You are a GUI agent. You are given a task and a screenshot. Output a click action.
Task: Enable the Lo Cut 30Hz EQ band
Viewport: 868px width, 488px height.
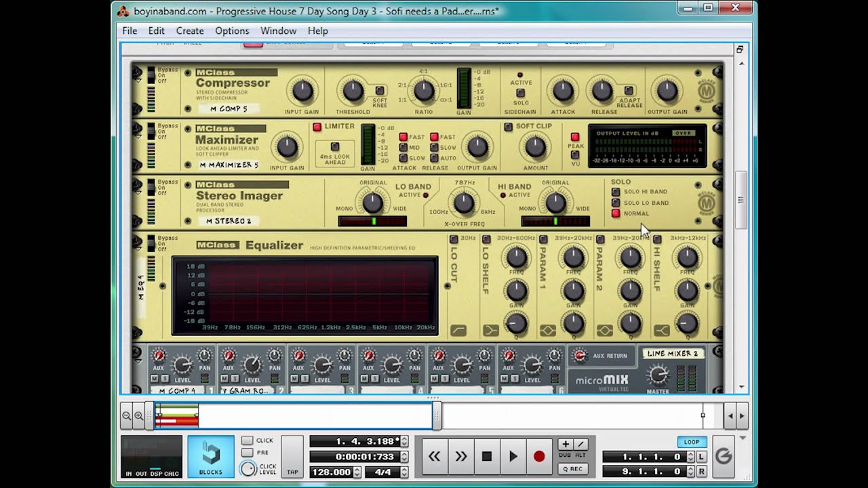click(454, 239)
